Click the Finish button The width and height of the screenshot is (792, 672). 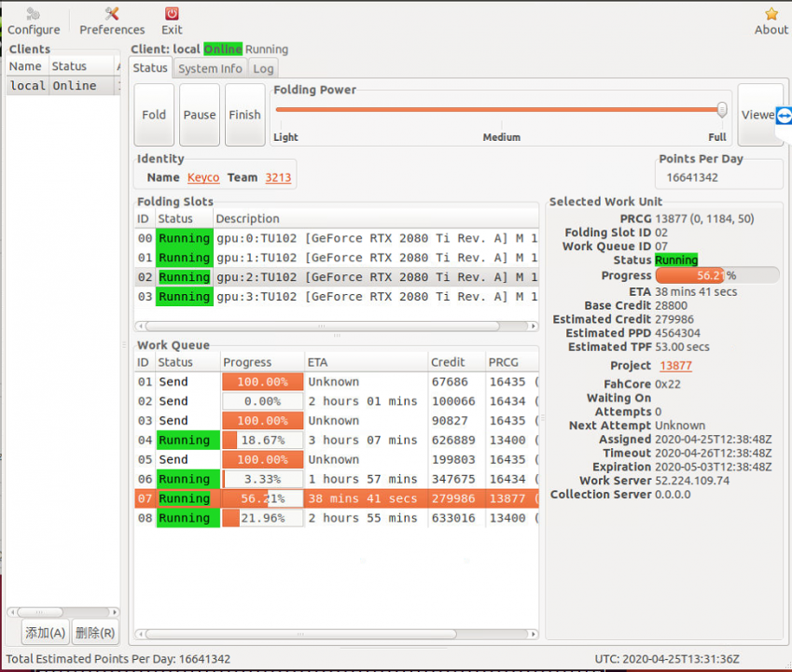pos(245,115)
